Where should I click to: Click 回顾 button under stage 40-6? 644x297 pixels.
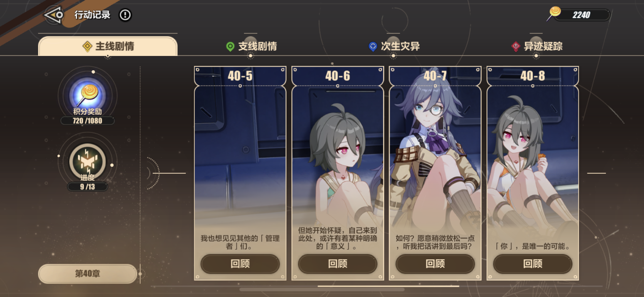click(x=338, y=264)
